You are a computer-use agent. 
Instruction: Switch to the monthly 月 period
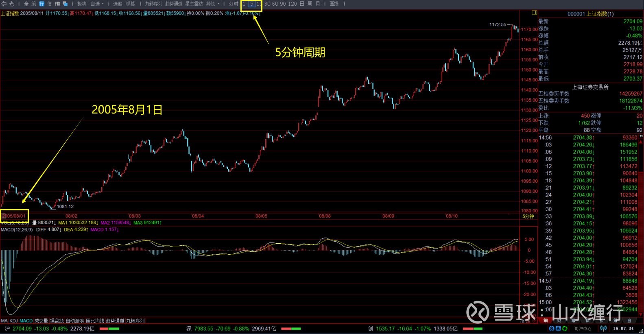click(x=318, y=4)
